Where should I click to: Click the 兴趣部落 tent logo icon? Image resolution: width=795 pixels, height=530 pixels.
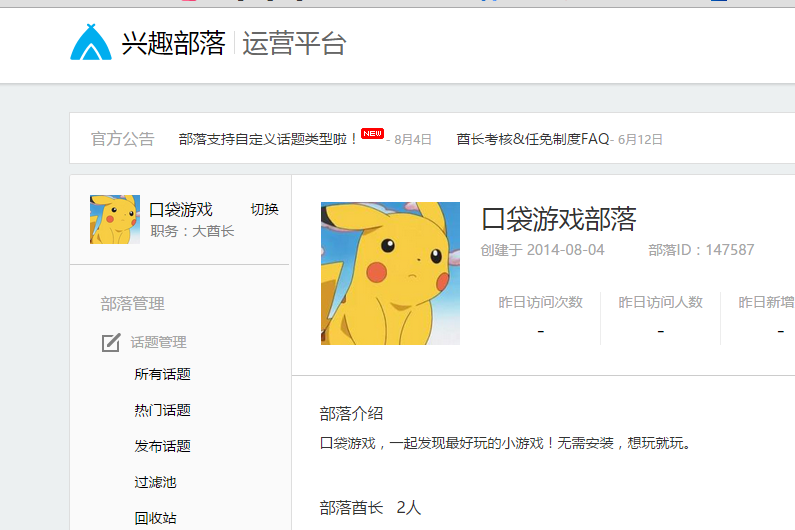point(91,42)
